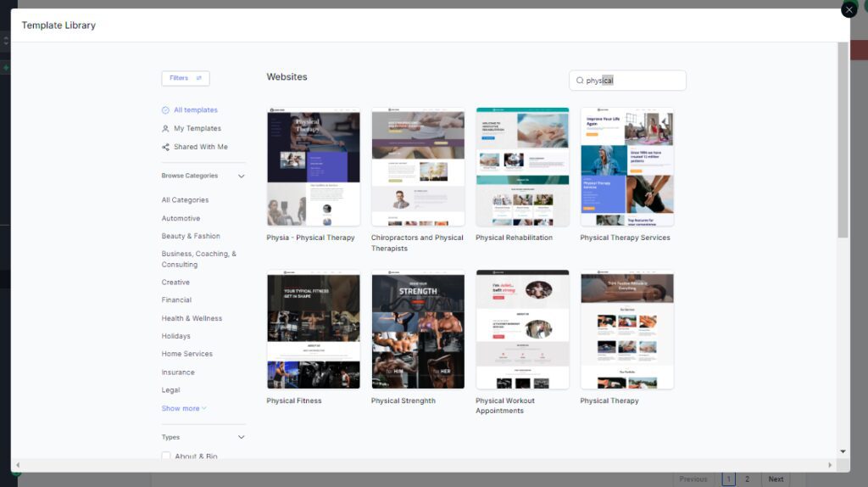Select the All templates icon
This screenshot has height=487, width=868.
click(x=165, y=110)
